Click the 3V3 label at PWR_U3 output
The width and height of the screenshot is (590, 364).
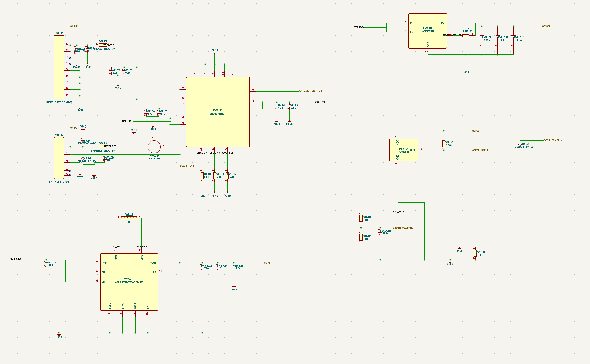[267, 263]
